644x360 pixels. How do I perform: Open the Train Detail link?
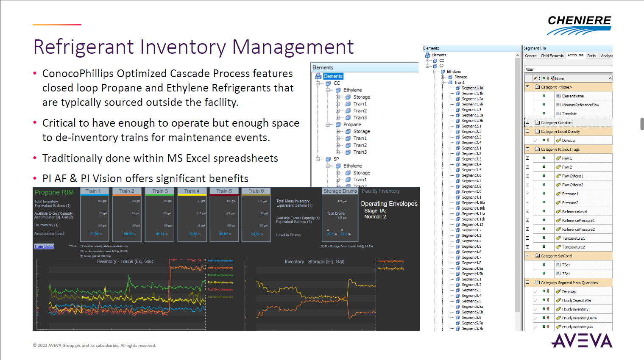coord(44,246)
